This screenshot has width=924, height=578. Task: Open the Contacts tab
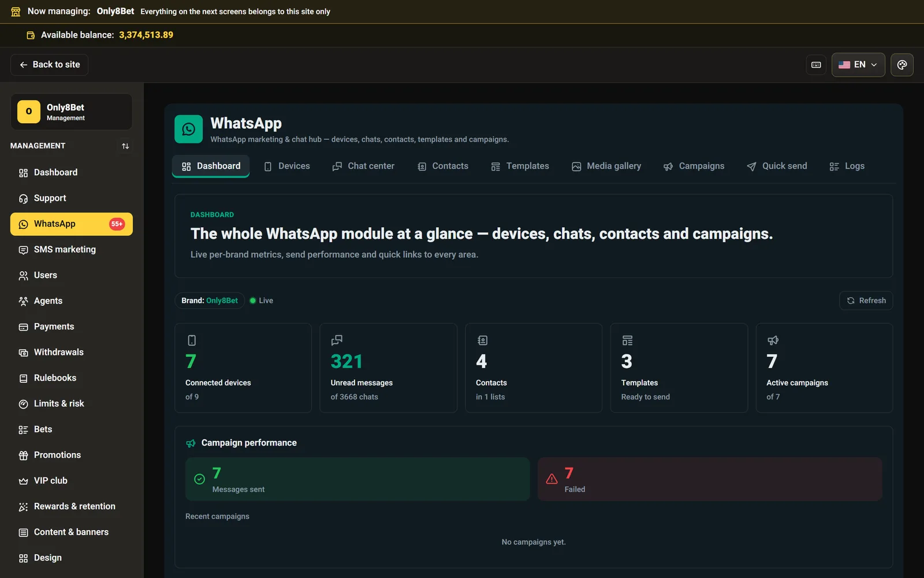point(443,166)
